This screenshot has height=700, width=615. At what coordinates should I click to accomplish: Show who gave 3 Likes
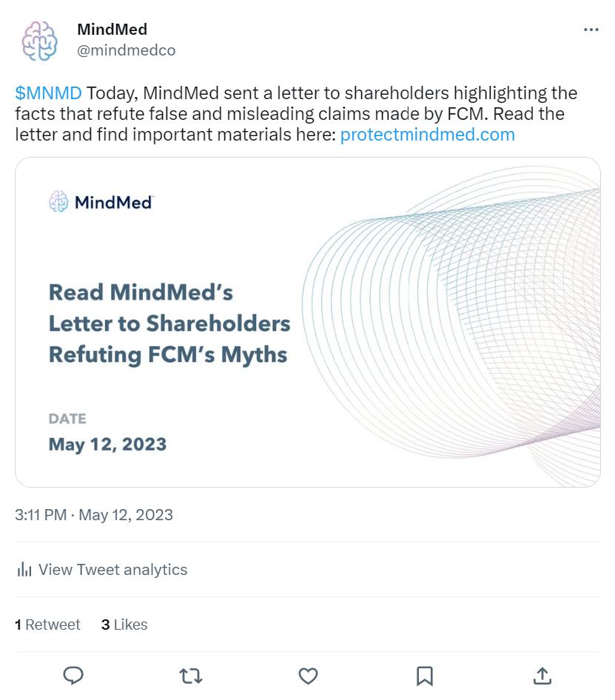pyautogui.click(x=124, y=625)
